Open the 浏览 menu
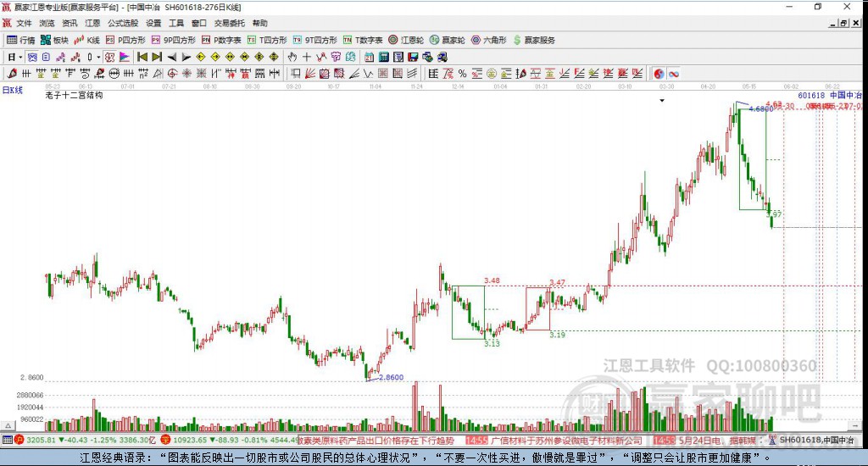This screenshot has height=466, width=868. (47, 23)
